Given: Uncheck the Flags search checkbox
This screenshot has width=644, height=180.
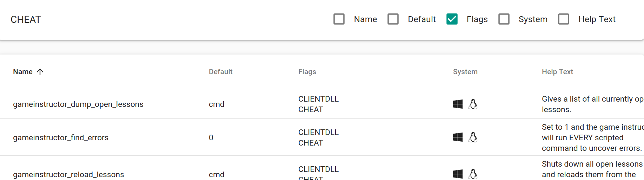Looking at the screenshot, I should (452, 19).
